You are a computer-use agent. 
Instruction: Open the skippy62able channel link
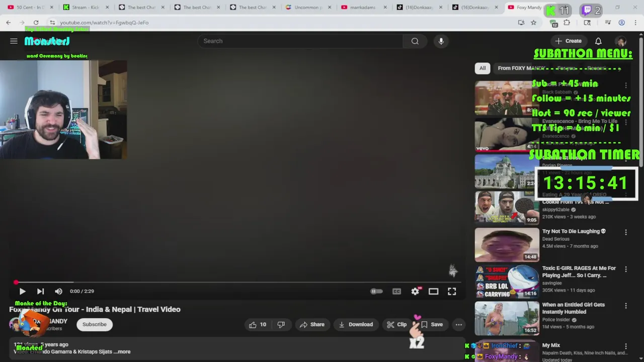[x=556, y=209]
